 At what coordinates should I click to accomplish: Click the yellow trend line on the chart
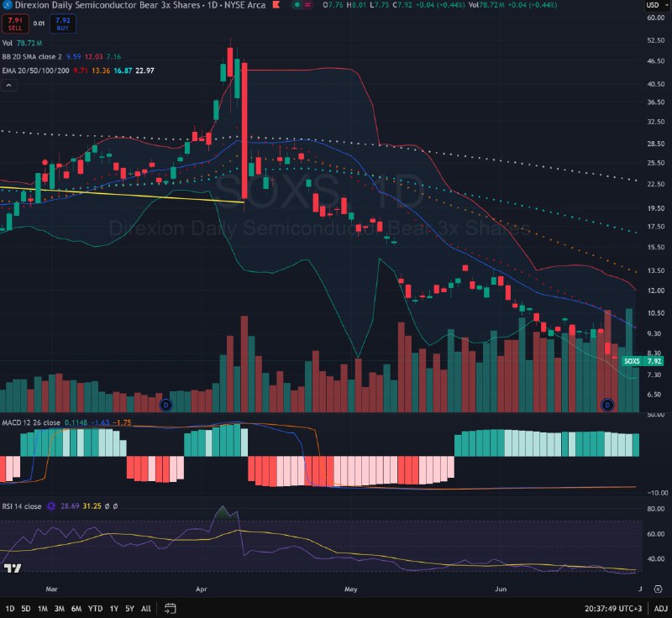[122, 195]
